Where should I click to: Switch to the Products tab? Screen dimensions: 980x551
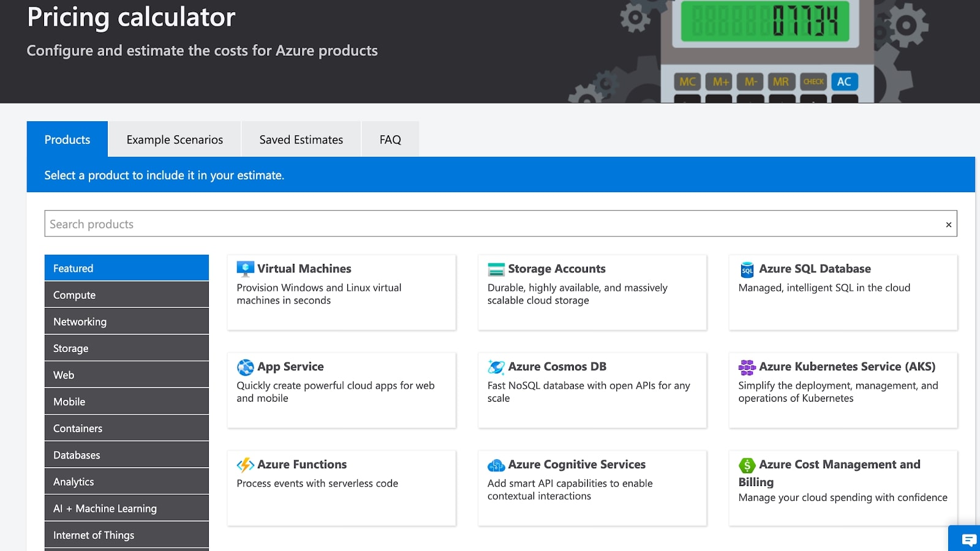coord(67,140)
